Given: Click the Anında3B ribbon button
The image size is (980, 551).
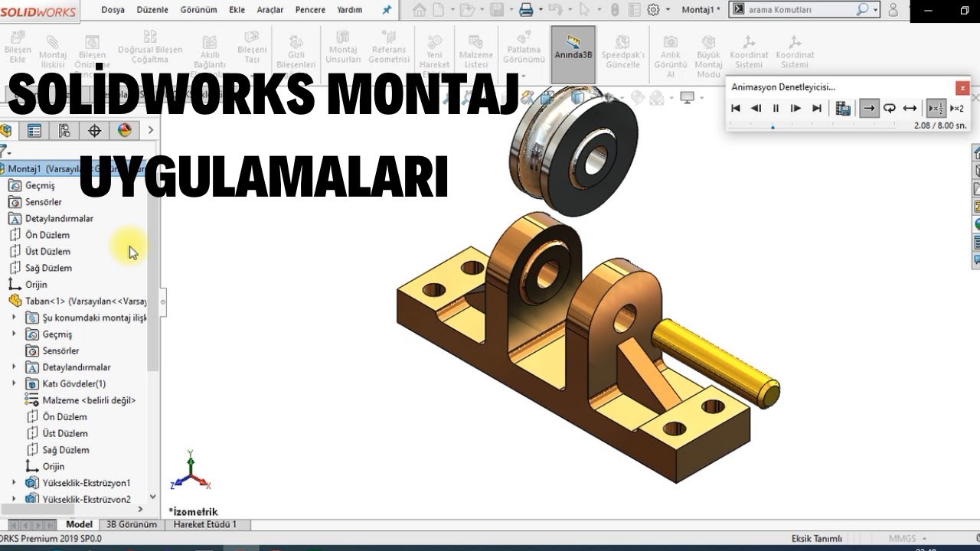Looking at the screenshot, I should point(573,55).
